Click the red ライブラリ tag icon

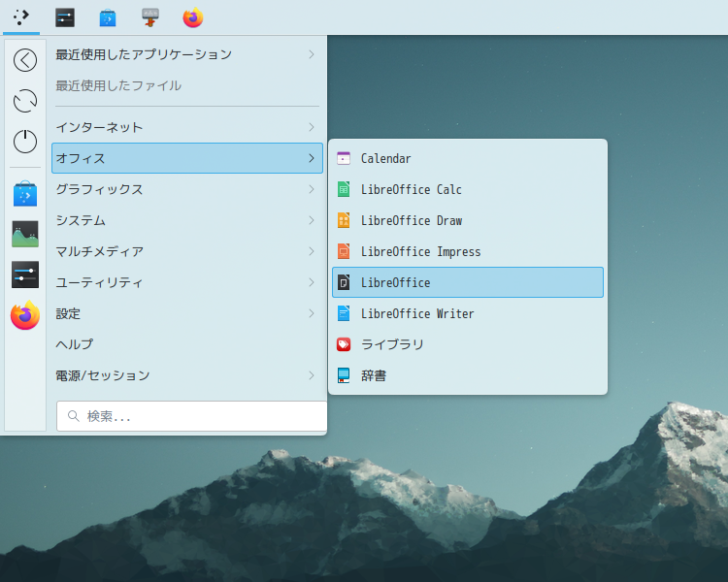pos(344,344)
